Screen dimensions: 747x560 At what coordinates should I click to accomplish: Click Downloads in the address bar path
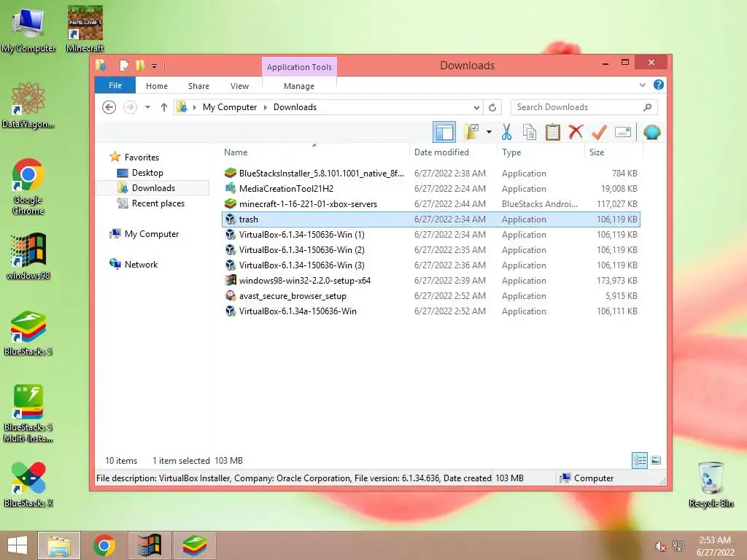point(295,107)
